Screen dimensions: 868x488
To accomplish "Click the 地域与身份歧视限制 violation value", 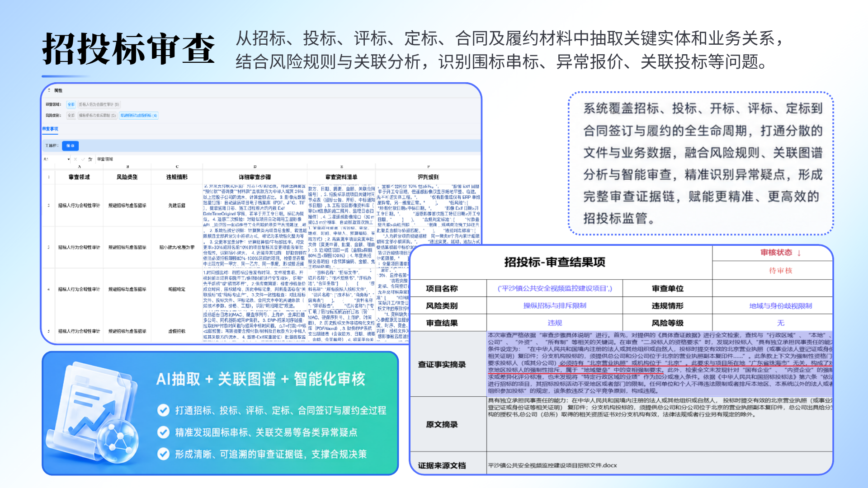I will click(x=780, y=306).
